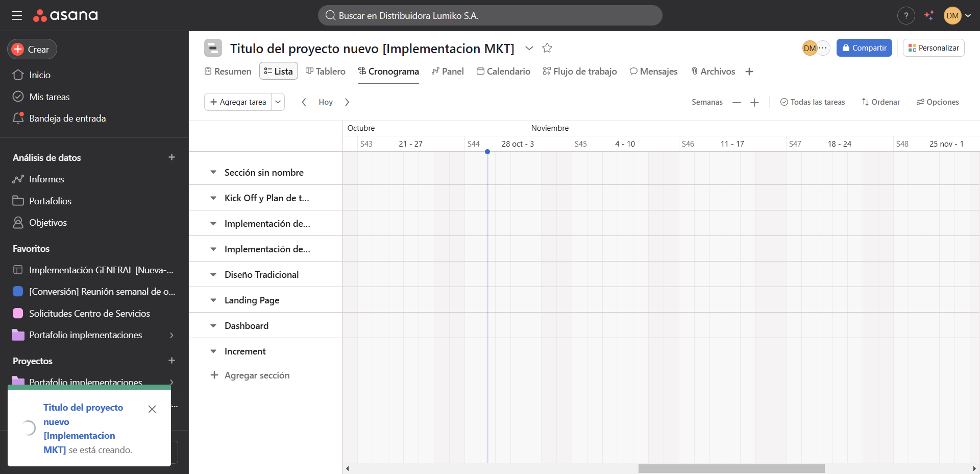Switch to the Lista tab
This screenshot has height=474, width=980.
click(x=279, y=72)
